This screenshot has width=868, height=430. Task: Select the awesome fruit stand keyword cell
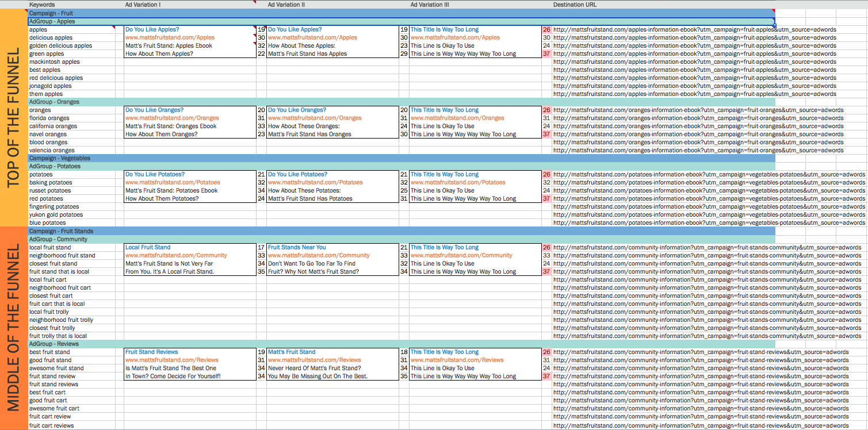coord(71,368)
